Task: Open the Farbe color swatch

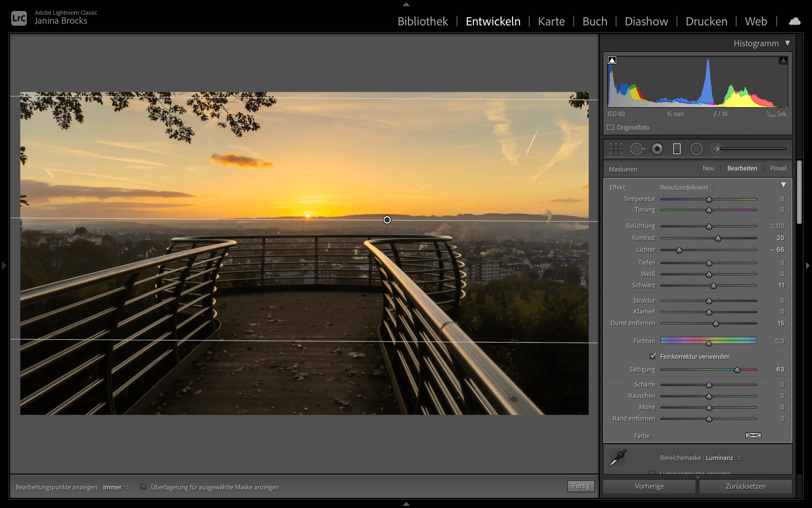Action: [753, 435]
